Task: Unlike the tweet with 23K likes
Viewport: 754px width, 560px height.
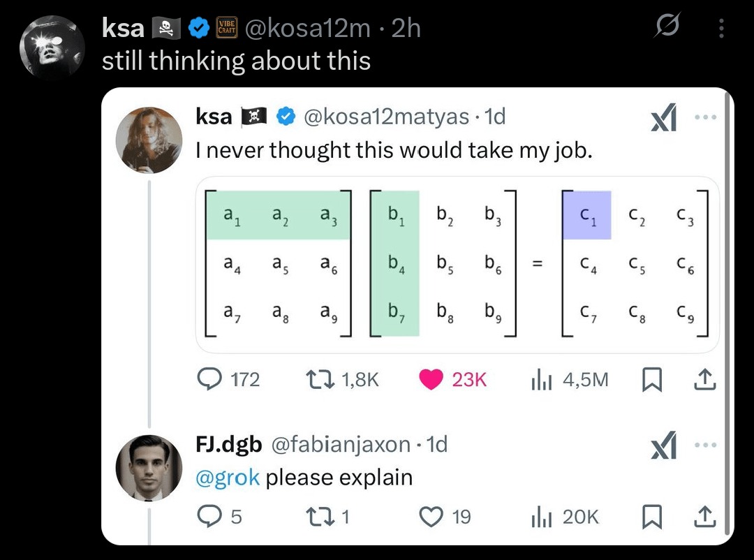Action: pos(432,379)
